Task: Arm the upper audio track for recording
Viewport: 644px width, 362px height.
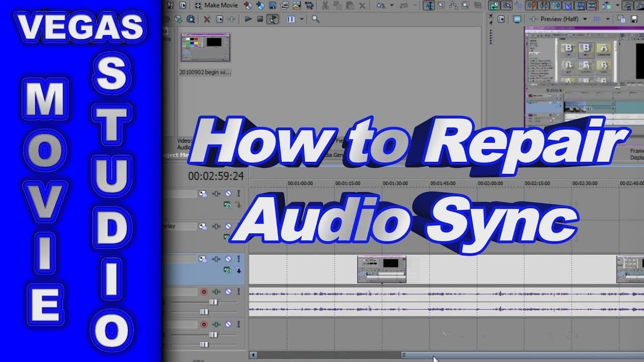Action: click(x=204, y=292)
